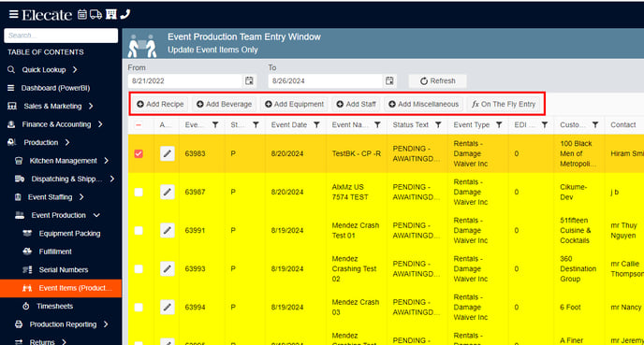Click the sidebar Search field
This screenshot has height=345, width=644.
[x=61, y=36]
